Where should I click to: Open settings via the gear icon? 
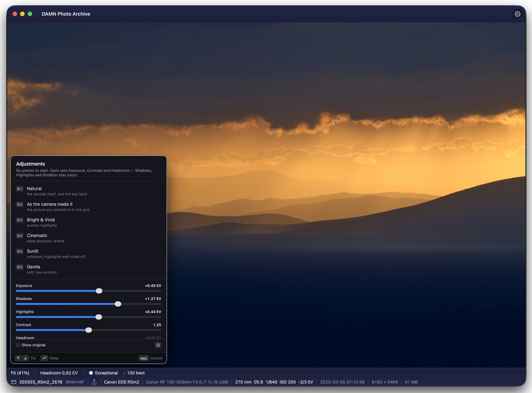517,14
